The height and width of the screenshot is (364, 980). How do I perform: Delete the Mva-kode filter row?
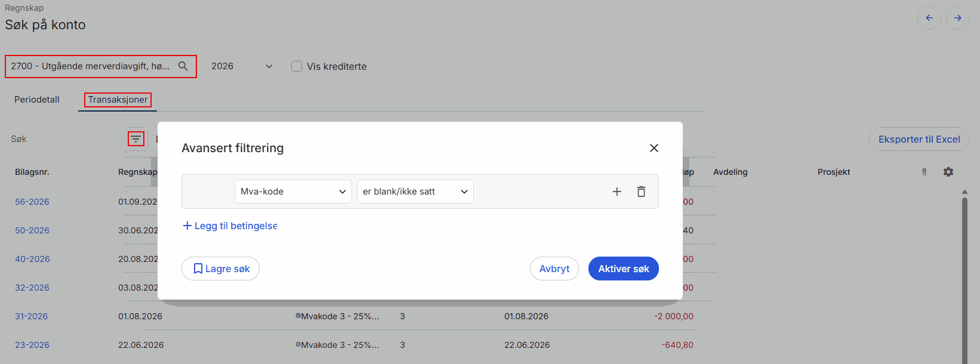click(641, 192)
